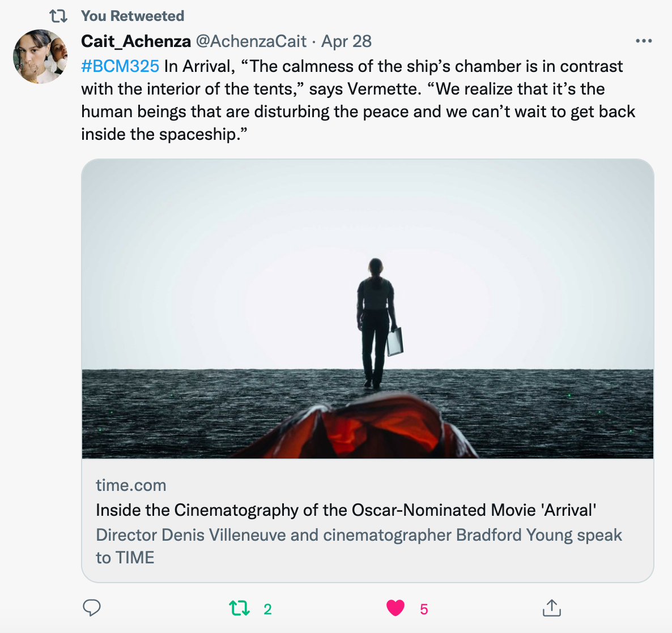Click the time.com source domain

pyautogui.click(x=131, y=485)
